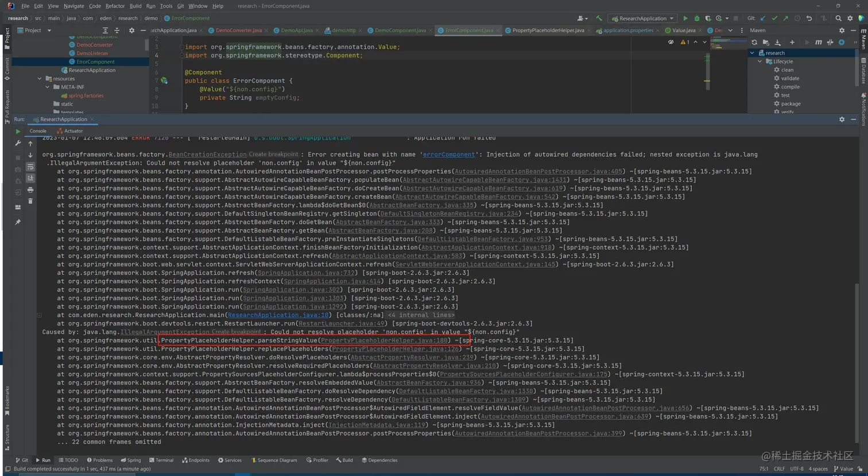Collapse the META-INF folder
This screenshot has height=476, width=868.
click(x=48, y=87)
